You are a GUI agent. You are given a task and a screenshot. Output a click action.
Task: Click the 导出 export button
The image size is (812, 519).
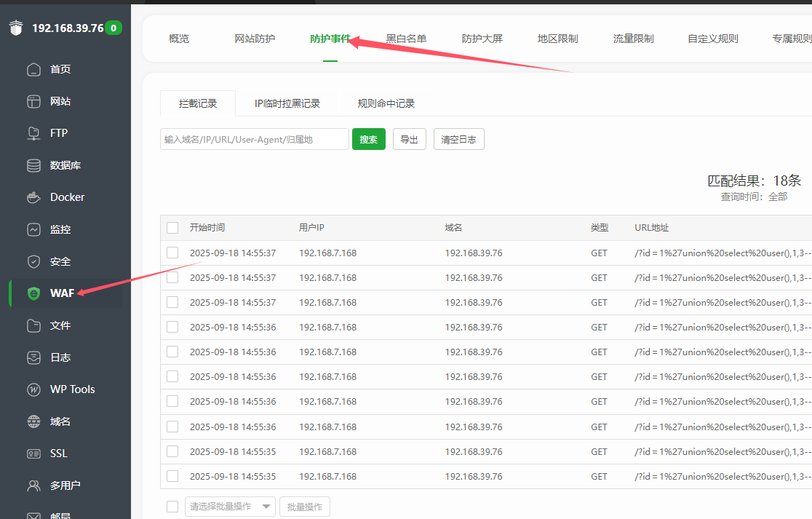pos(410,139)
